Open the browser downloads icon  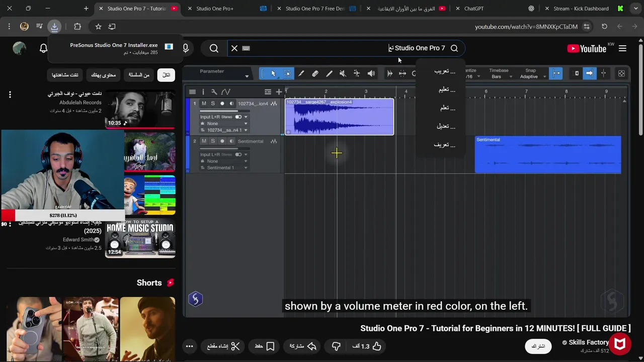pos(54,26)
